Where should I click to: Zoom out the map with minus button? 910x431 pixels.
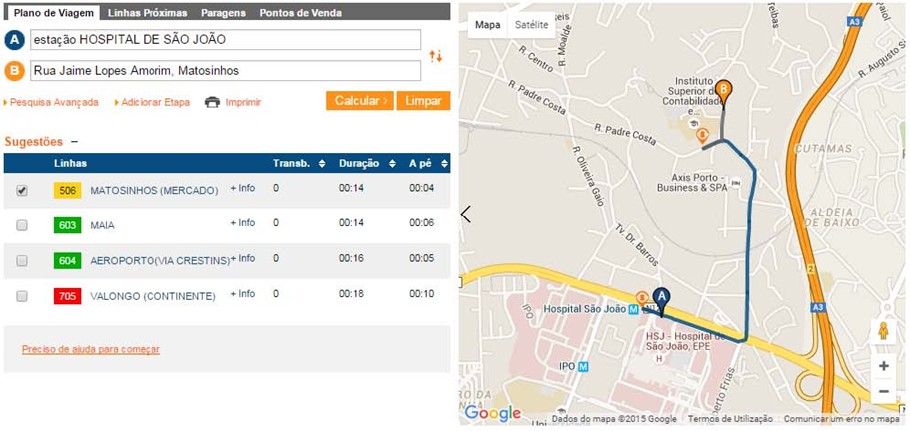(883, 392)
